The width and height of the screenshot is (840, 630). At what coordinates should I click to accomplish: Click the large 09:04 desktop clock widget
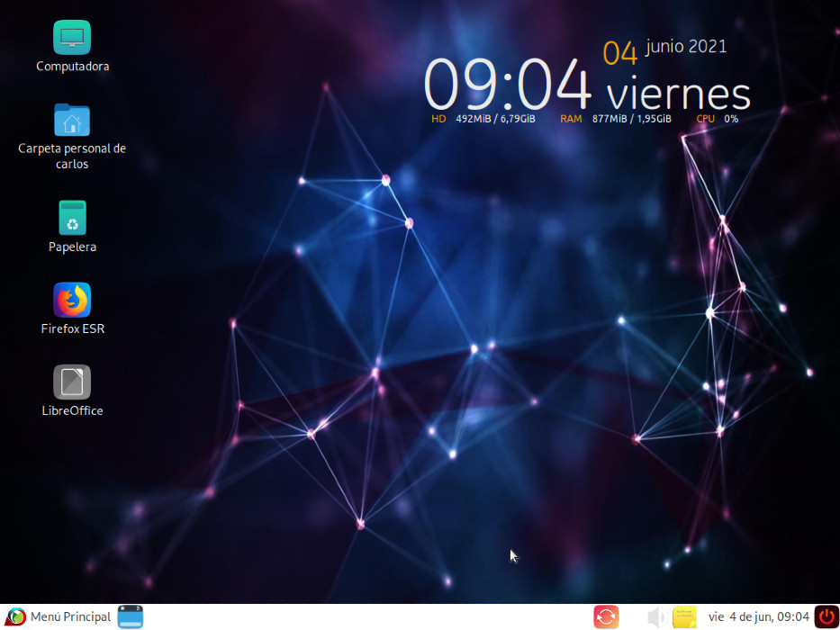[x=507, y=85]
